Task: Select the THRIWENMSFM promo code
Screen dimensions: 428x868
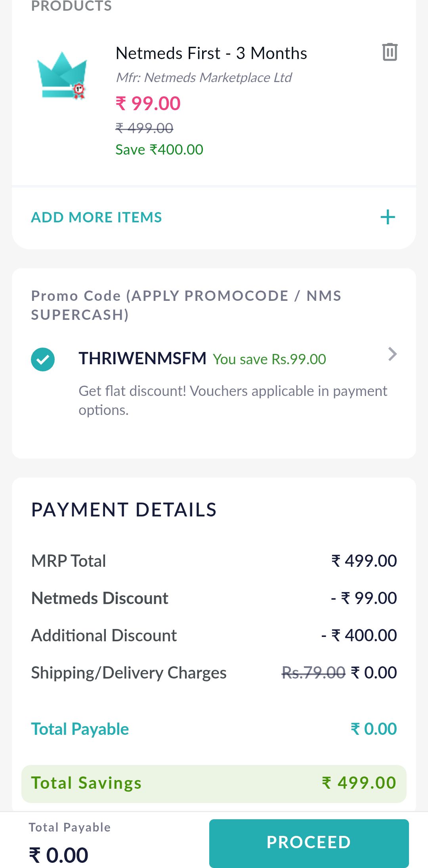Action: coord(142,358)
